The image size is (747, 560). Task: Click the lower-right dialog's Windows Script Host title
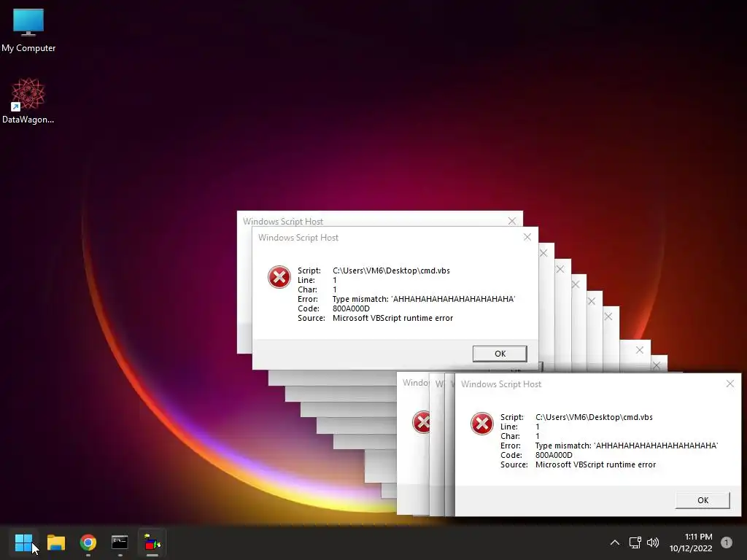tap(501, 384)
